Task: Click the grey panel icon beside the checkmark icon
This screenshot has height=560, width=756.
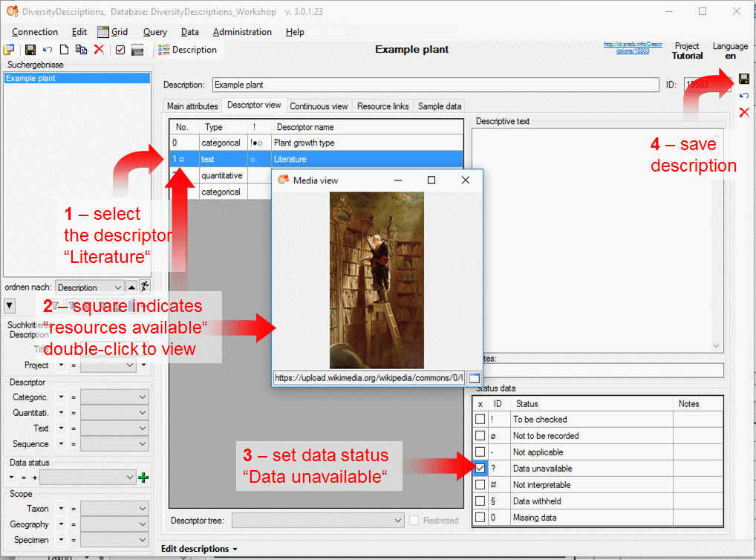Action: [x=137, y=50]
